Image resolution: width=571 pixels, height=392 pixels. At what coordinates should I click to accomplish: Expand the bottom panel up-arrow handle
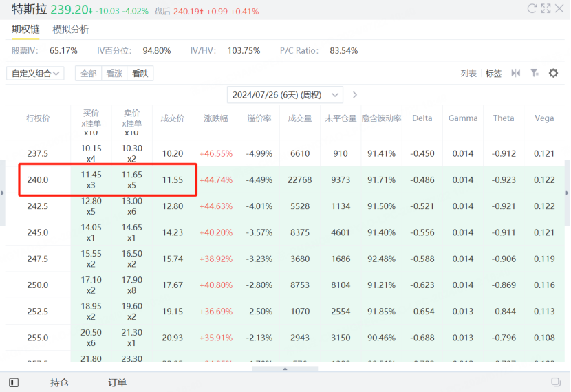[x=285, y=369]
